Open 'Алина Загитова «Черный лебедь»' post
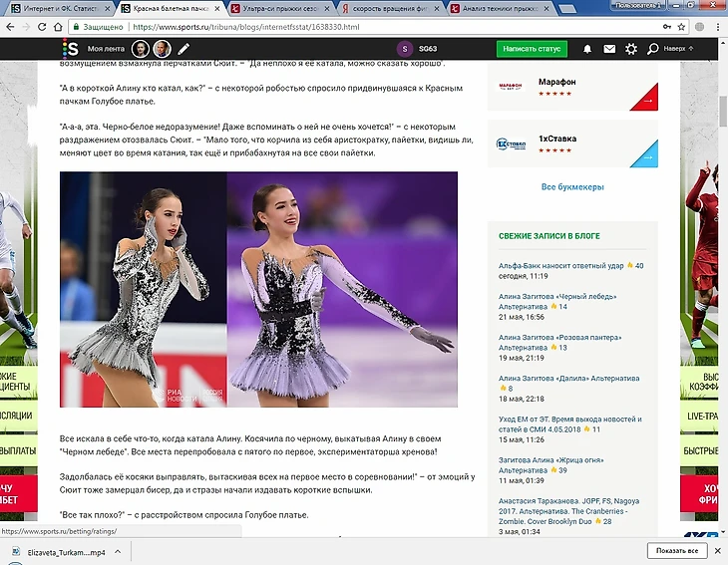This screenshot has height=565, width=728. 557,302
